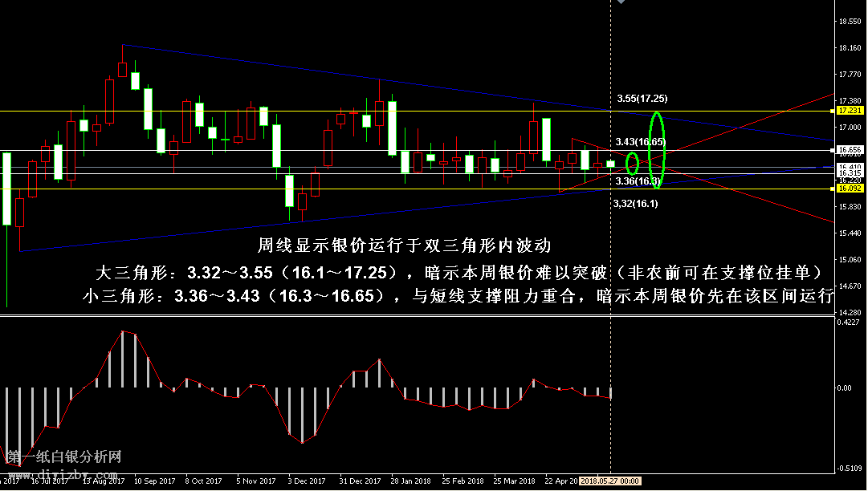This screenshot has height=491, width=868.
Task: Select the 小三角形 annotation text line
Action: click(458, 296)
